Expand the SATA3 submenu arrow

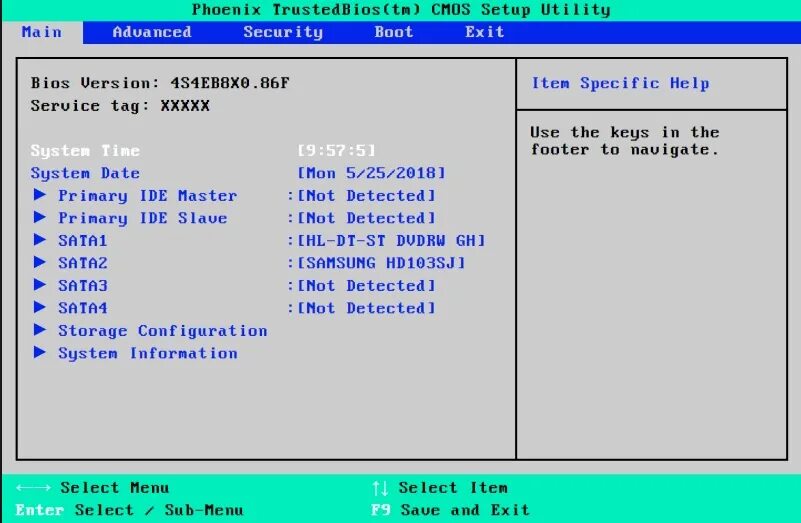click(x=40, y=284)
